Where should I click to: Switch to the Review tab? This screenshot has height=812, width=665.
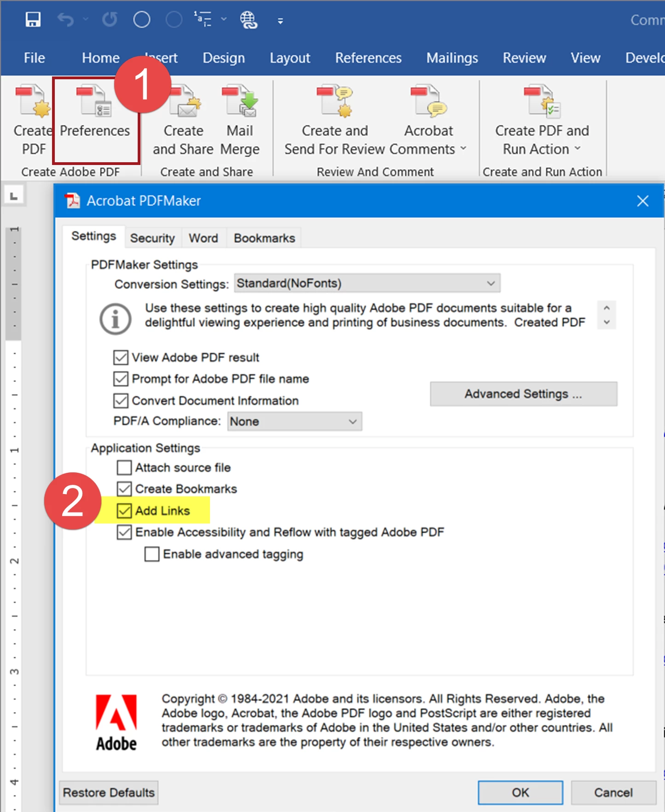click(525, 58)
